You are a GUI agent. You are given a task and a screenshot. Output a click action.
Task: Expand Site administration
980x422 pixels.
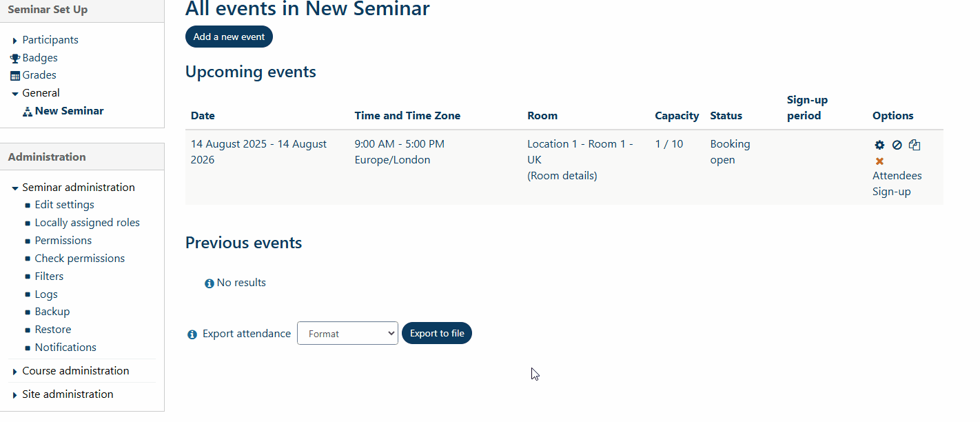[x=15, y=395]
